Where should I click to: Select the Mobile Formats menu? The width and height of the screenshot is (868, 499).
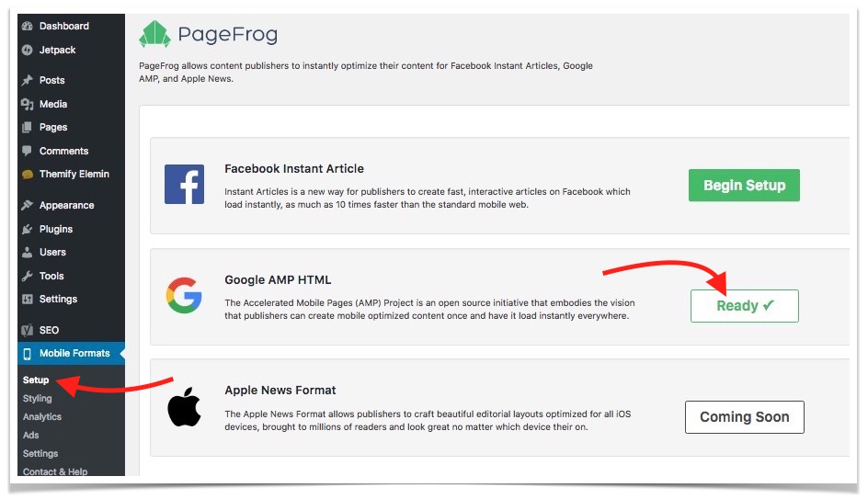pos(74,353)
